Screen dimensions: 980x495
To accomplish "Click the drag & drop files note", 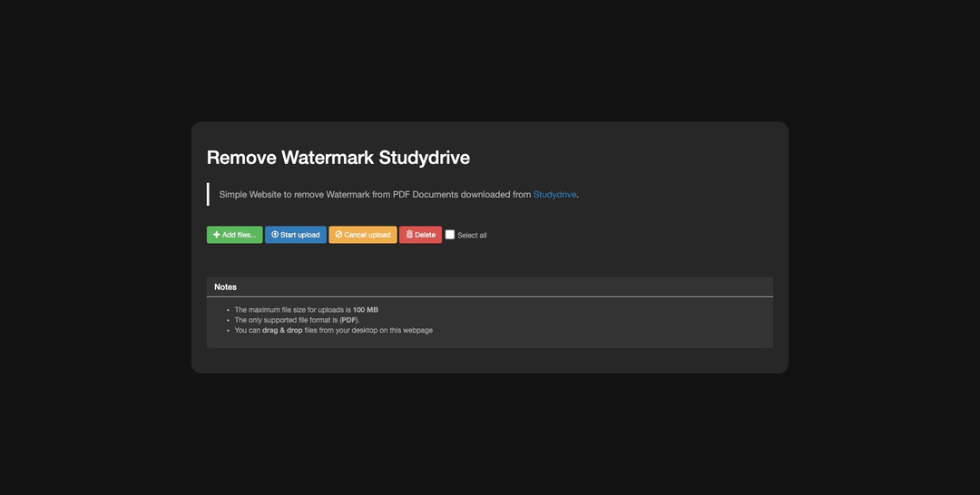I will click(x=333, y=330).
